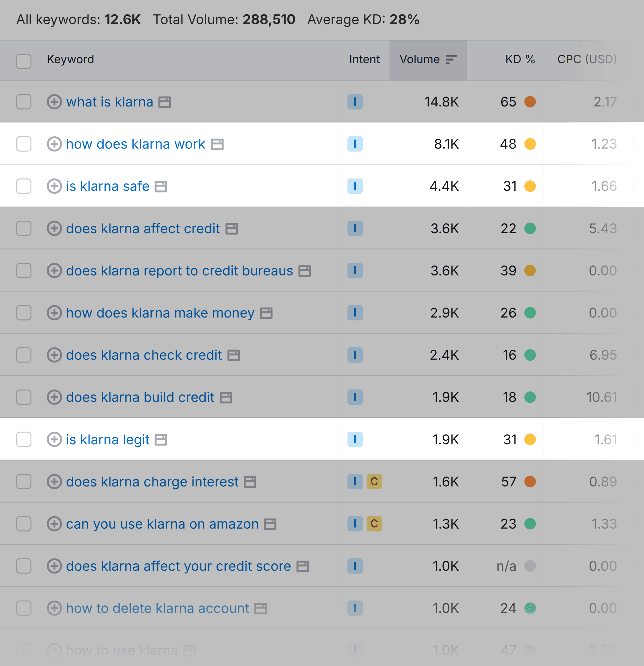Click the SERP features icon next to "what is klarna"

164,102
